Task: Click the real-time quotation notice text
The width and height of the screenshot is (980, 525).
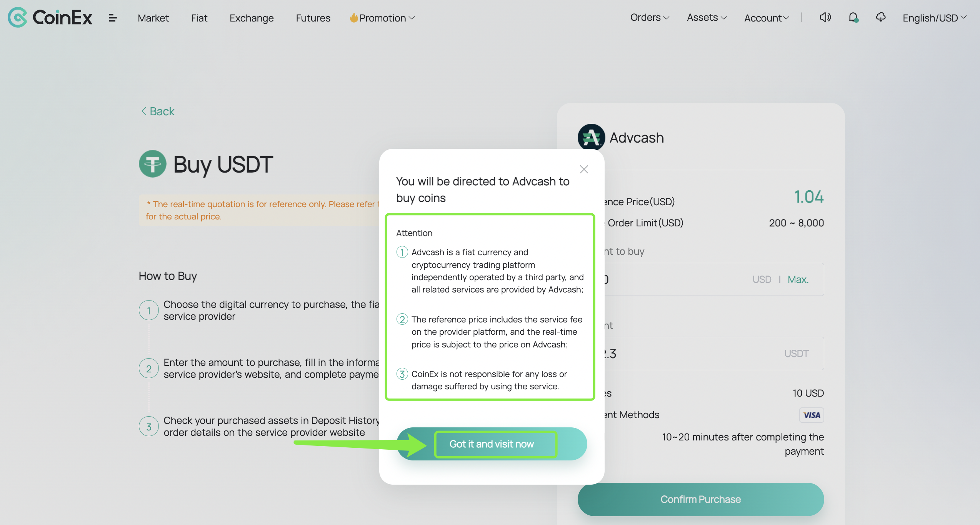Action: tap(262, 210)
